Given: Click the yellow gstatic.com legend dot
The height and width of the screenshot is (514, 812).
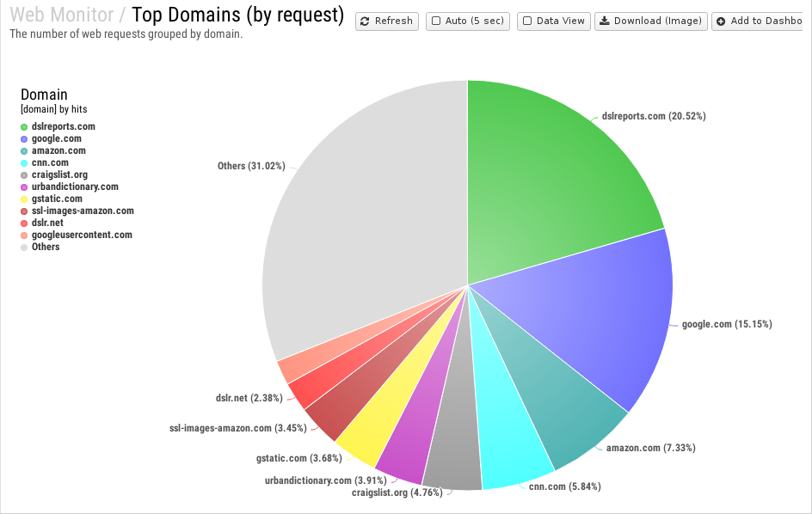Looking at the screenshot, I should pyautogui.click(x=24, y=199).
